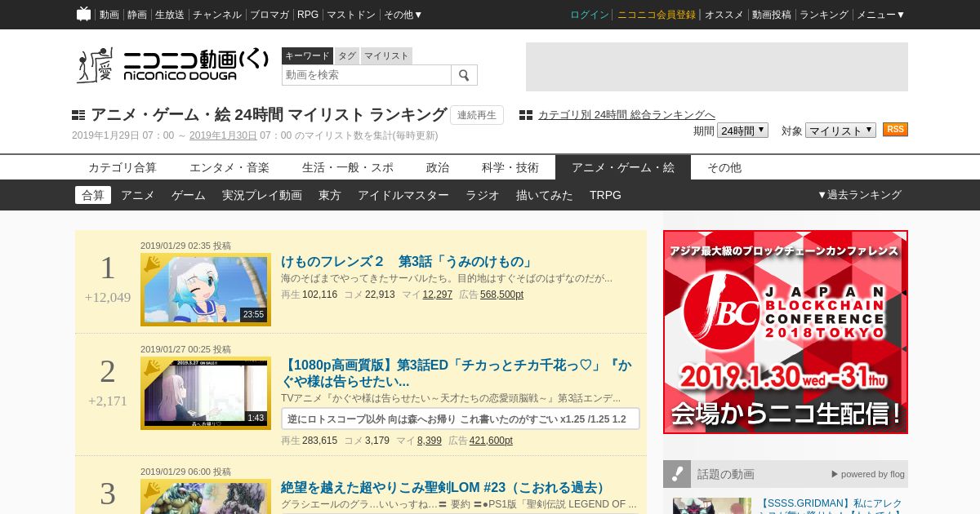Select 描いてみた subcategory
The width and height of the screenshot is (980, 514).
click(545, 195)
